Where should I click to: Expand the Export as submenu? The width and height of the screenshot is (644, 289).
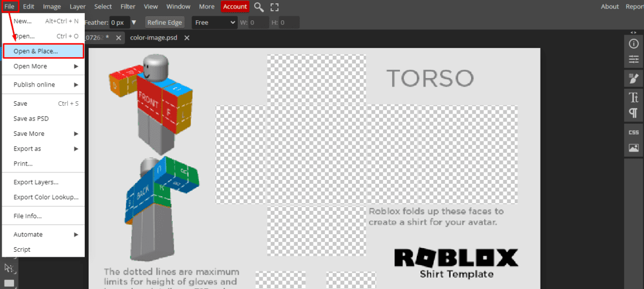pos(43,149)
